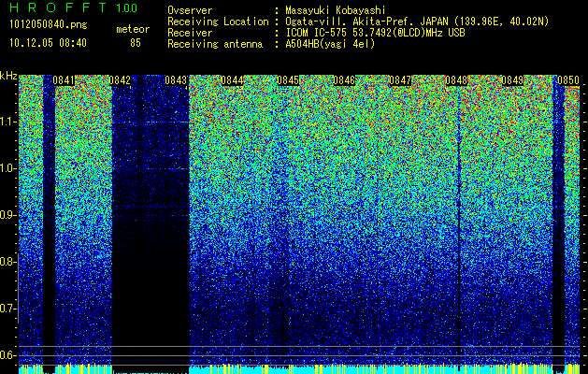Select observer name Masayuki Kobayashi

click(x=336, y=10)
